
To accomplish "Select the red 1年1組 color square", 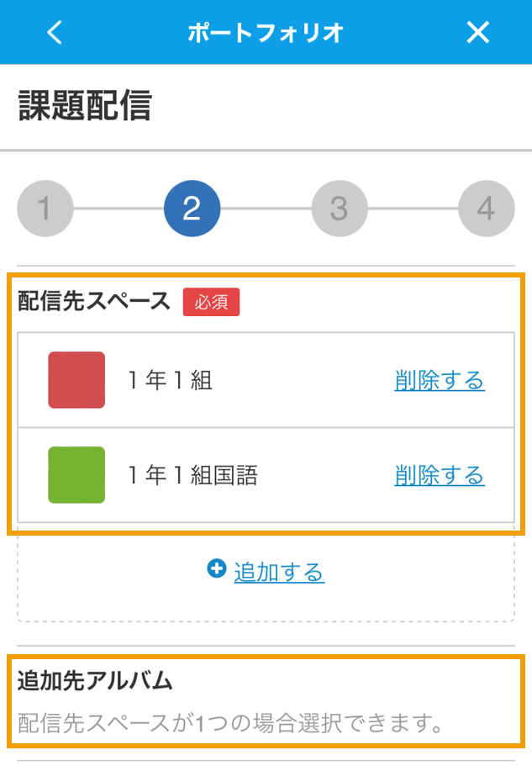I will (x=76, y=380).
